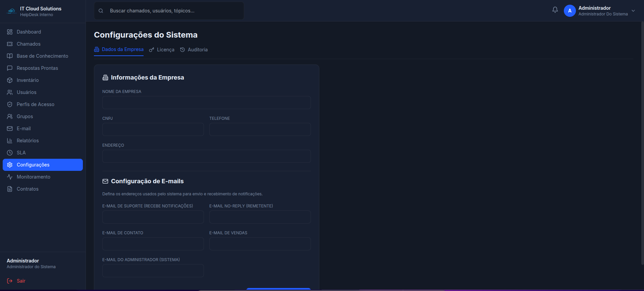Open the Chamados menu item
The image size is (644, 291).
point(43,44)
